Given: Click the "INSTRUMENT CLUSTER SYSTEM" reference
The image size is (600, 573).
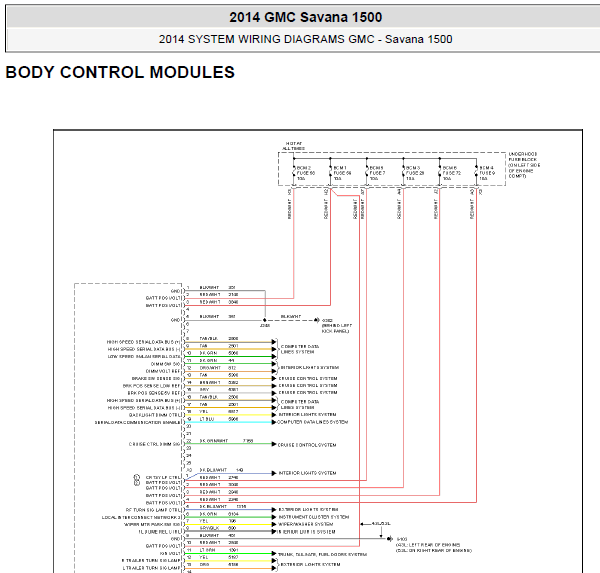Looking at the screenshot, I should [x=313, y=517].
